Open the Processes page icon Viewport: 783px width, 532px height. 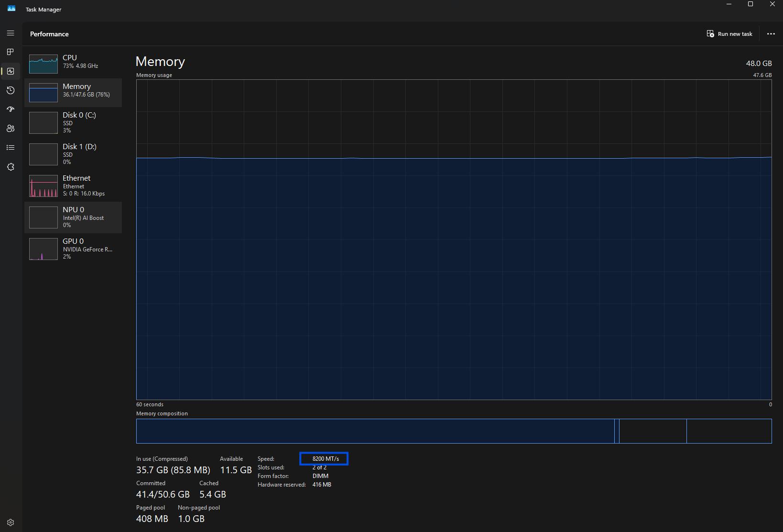tap(11, 52)
